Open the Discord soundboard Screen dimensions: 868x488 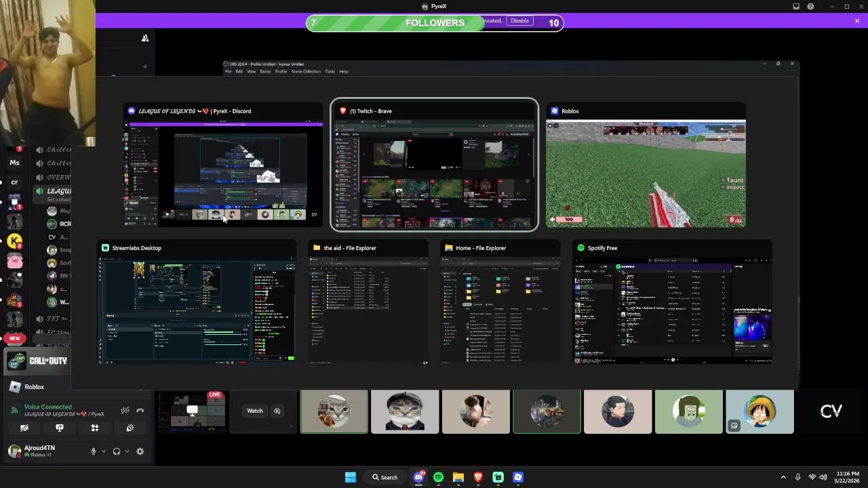(130, 428)
